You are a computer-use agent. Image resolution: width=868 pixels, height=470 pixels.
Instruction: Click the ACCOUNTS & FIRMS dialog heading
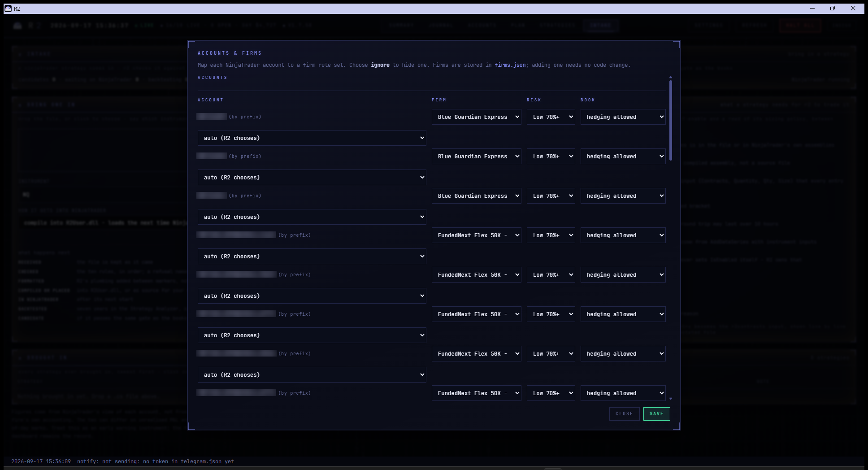click(x=230, y=53)
